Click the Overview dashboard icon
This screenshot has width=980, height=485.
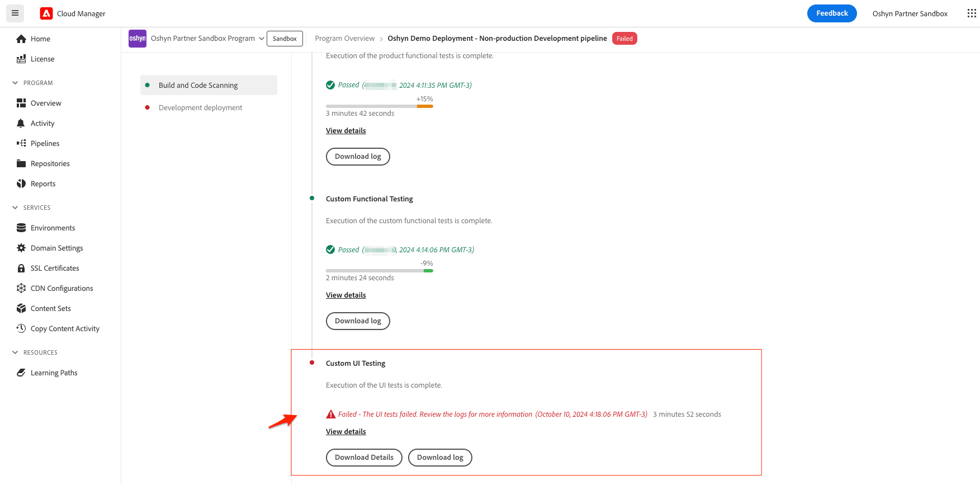click(21, 103)
